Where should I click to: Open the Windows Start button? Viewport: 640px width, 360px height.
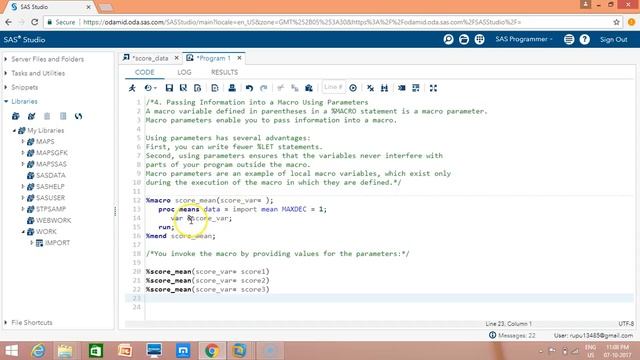point(11,351)
